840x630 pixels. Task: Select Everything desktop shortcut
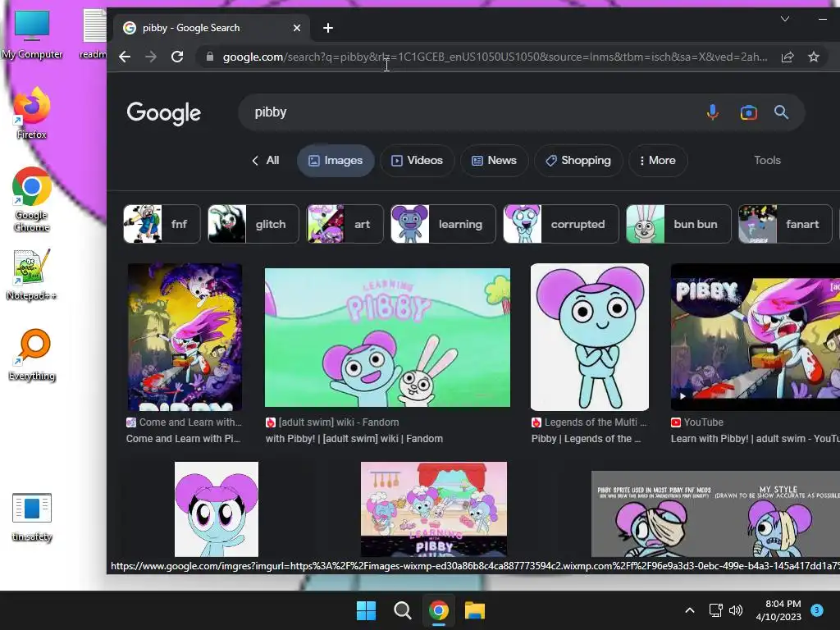click(x=32, y=354)
